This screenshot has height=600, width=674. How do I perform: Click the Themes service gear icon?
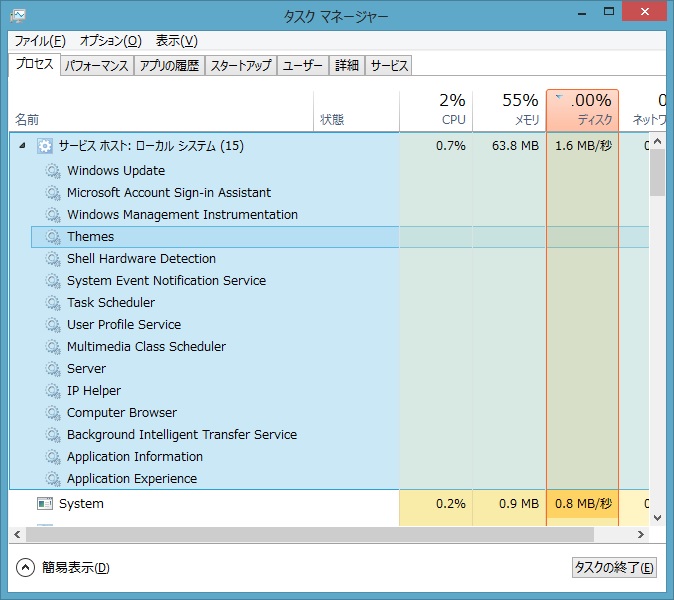(53, 237)
